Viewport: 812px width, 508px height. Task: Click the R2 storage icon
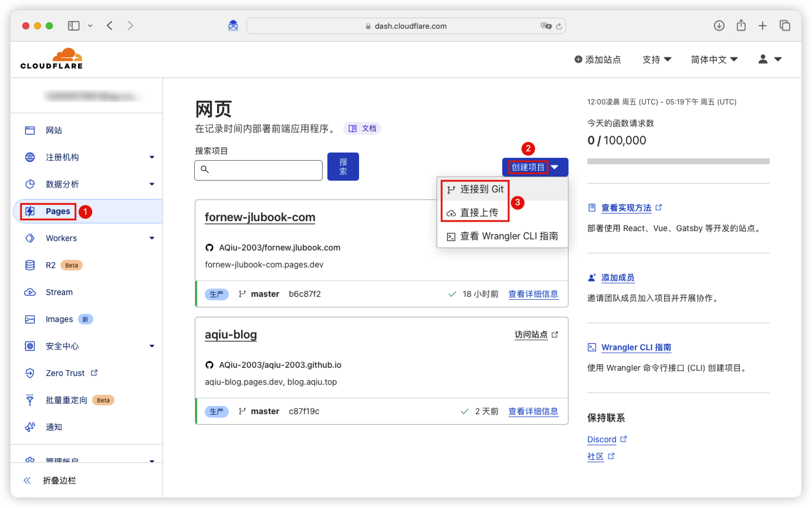pos(30,265)
